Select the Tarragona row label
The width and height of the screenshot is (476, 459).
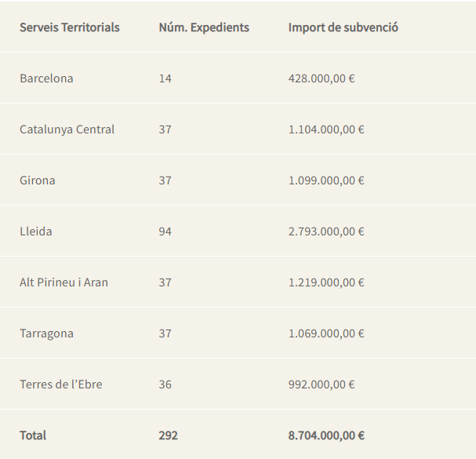46,333
